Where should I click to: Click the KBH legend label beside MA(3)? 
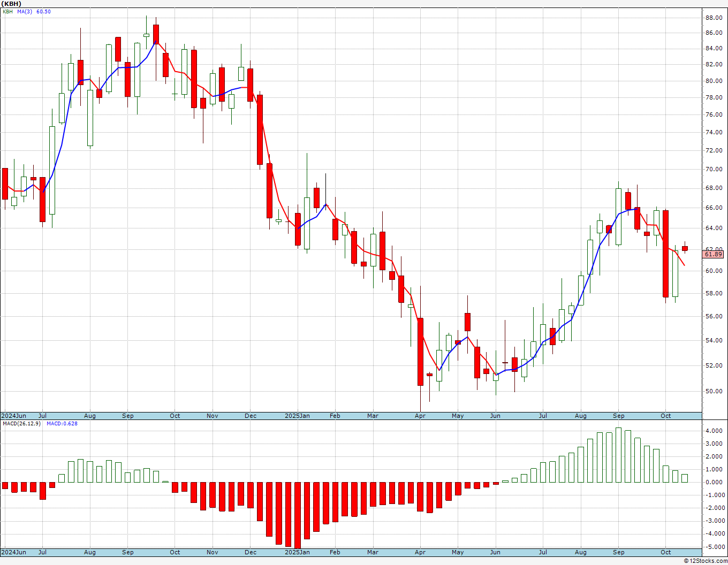click(7, 11)
